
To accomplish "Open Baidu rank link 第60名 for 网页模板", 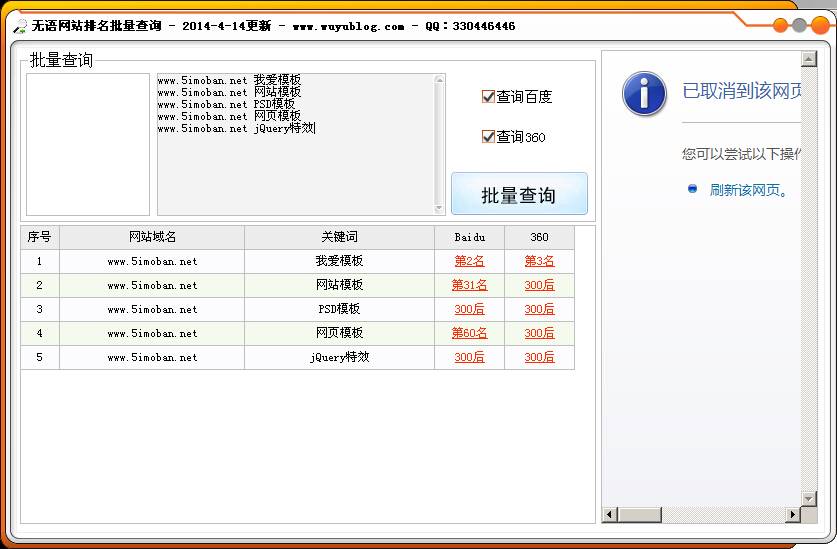I will [x=469, y=333].
